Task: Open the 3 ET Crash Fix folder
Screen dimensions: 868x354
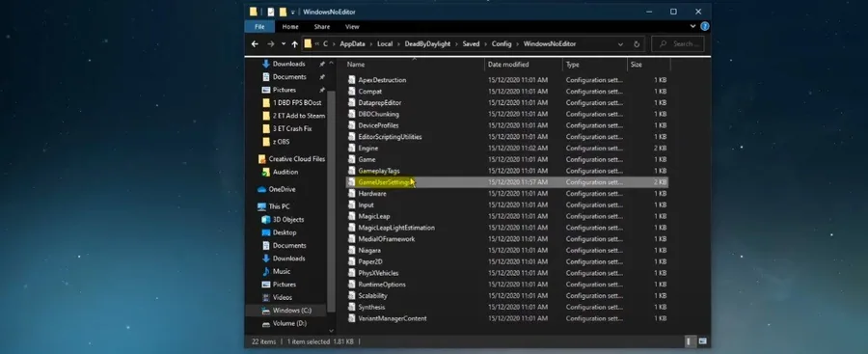Action: 291,128
